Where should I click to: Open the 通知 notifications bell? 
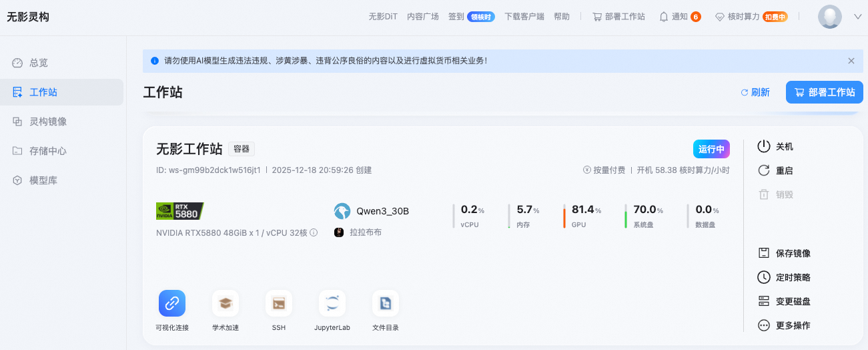coord(664,17)
